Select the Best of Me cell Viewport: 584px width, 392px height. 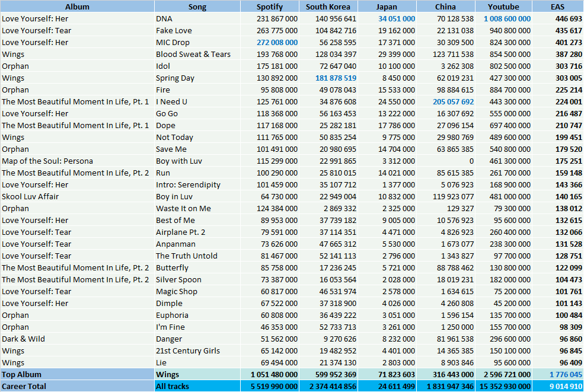[x=197, y=220]
